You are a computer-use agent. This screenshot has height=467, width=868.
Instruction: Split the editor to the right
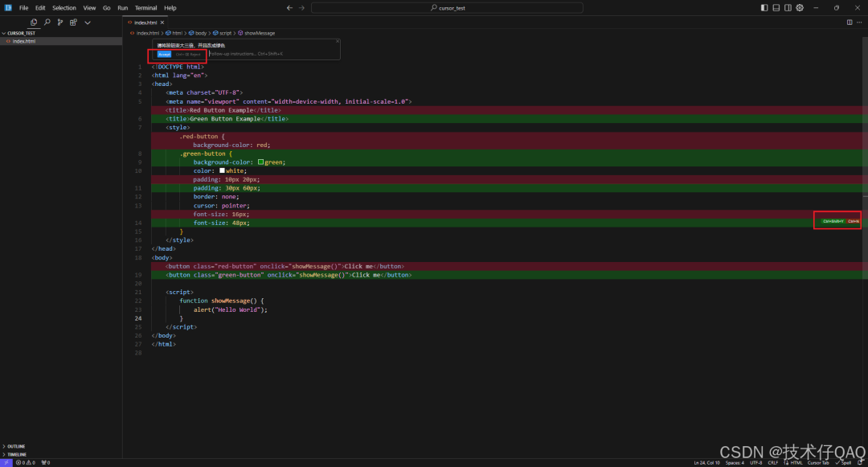[x=850, y=23]
